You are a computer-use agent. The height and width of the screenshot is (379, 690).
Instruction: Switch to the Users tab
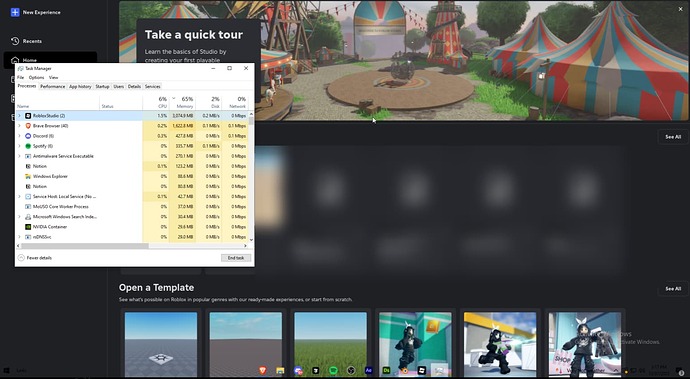(x=119, y=87)
